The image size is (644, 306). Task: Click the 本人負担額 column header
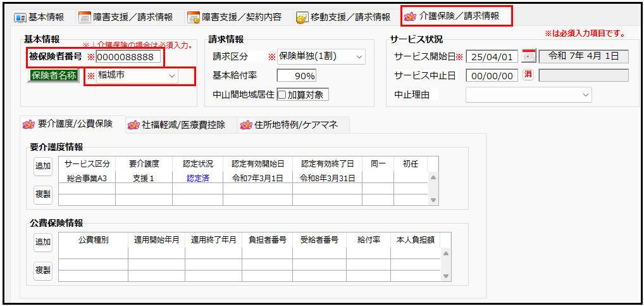(x=415, y=240)
